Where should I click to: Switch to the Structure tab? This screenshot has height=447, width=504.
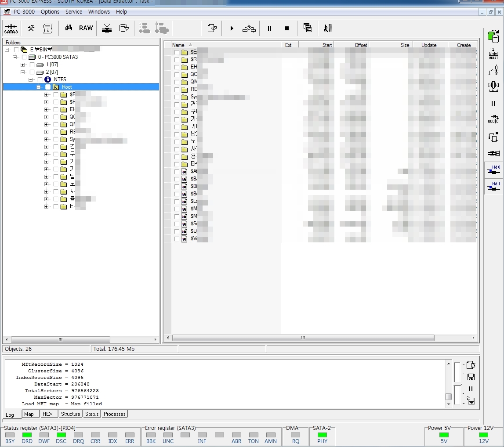pos(70,414)
